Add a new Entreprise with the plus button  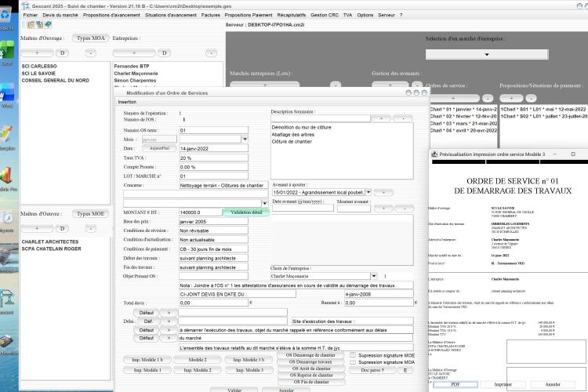pyautogui.click(x=134, y=53)
